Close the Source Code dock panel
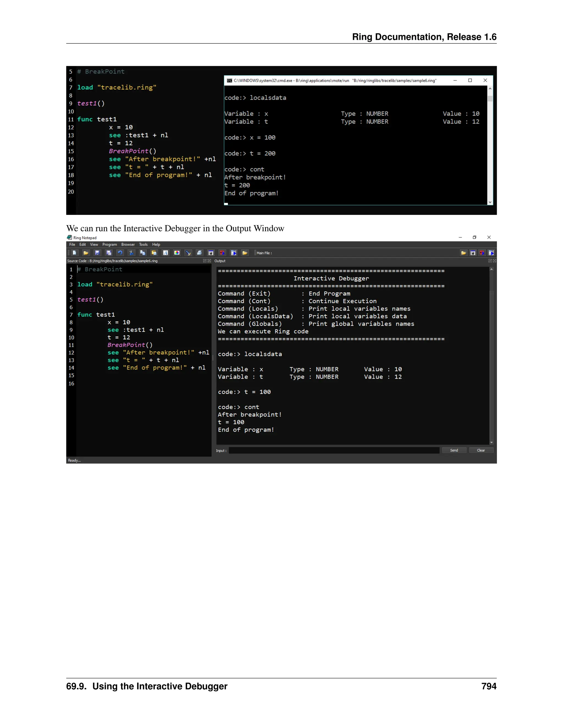Image resolution: width=563 pixels, height=728 pixels. (209, 261)
